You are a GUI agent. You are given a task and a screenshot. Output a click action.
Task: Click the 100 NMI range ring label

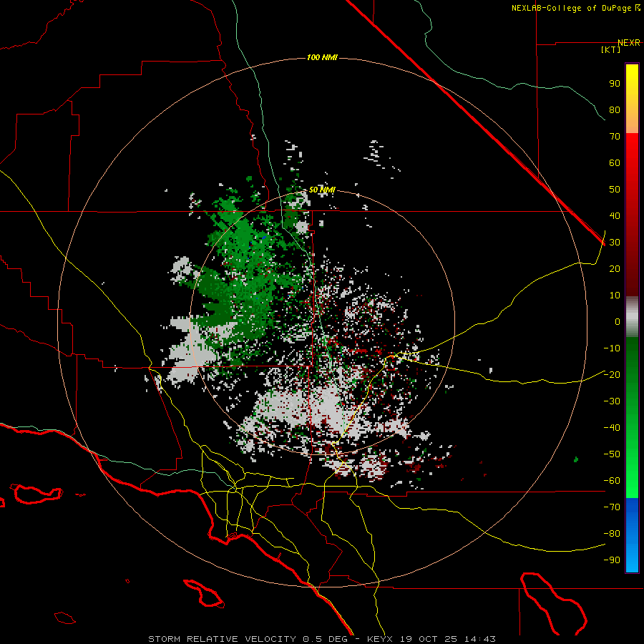tap(322, 57)
